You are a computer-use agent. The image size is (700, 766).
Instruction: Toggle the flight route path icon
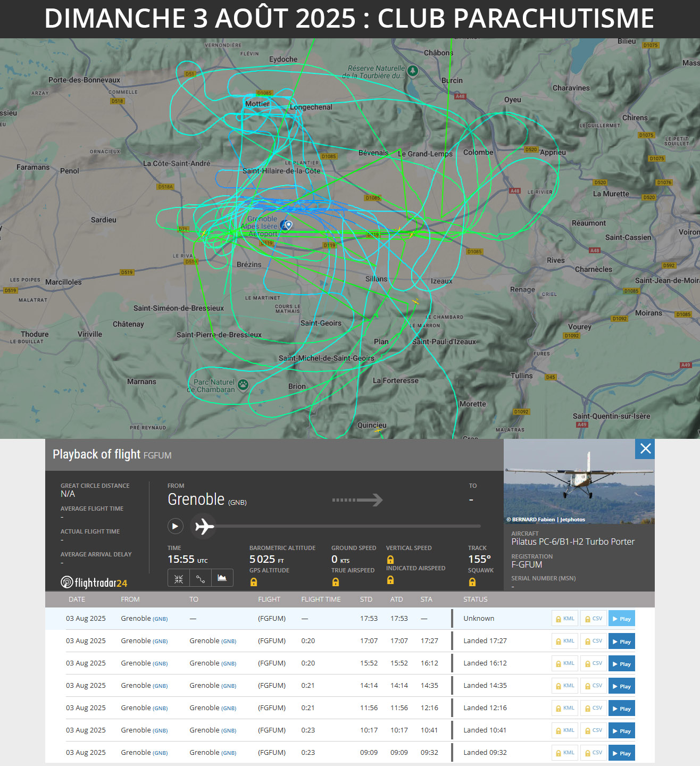point(201,579)
